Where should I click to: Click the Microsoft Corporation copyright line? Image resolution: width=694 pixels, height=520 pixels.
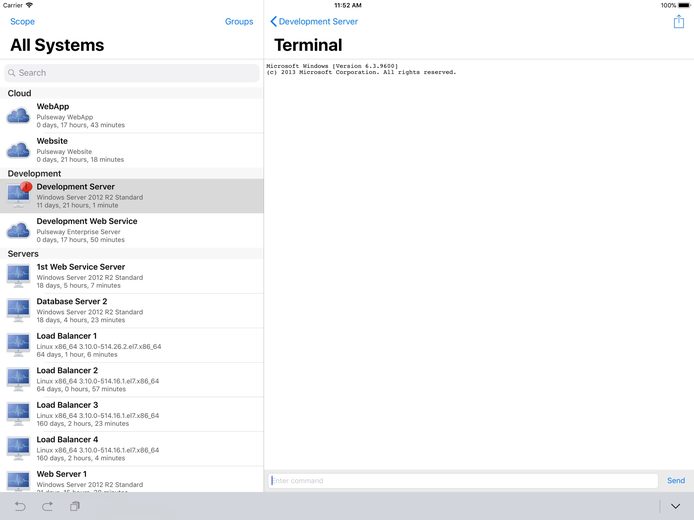tap(361, 72)
